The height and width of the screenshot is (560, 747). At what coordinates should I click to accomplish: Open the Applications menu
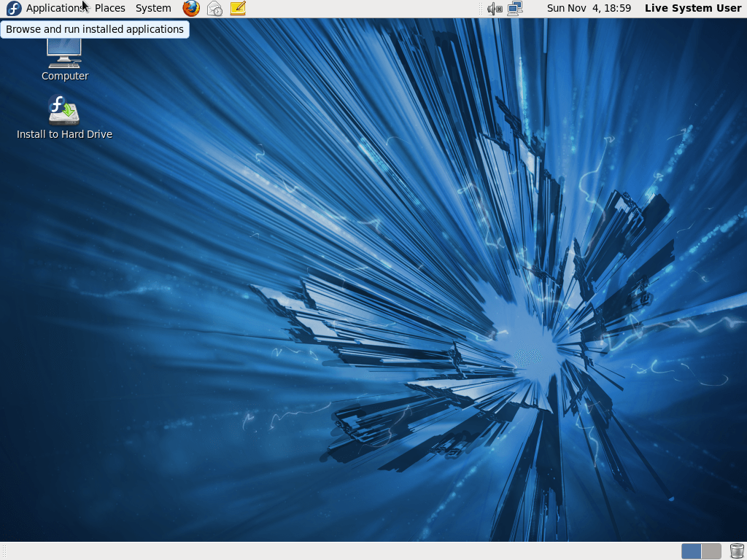[55, 8]
